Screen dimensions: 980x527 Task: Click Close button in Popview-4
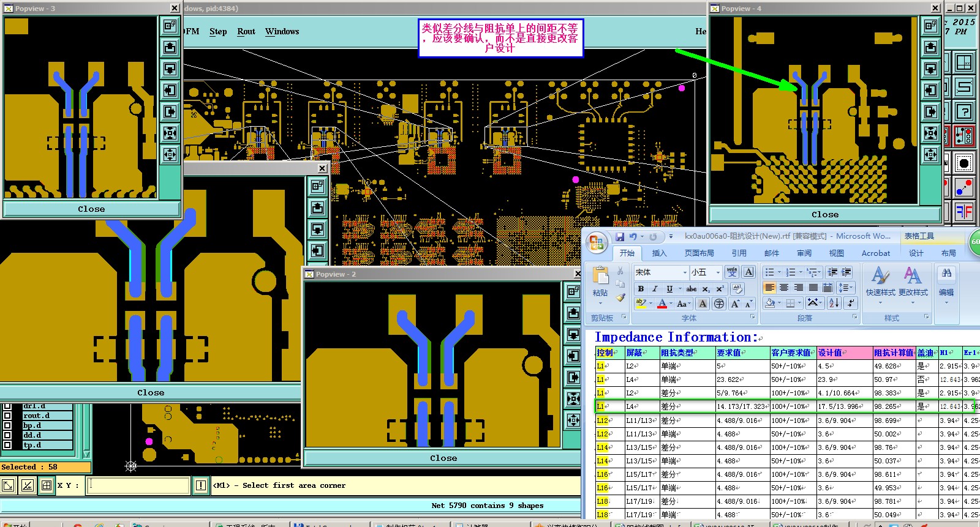(x=825, y=214)
